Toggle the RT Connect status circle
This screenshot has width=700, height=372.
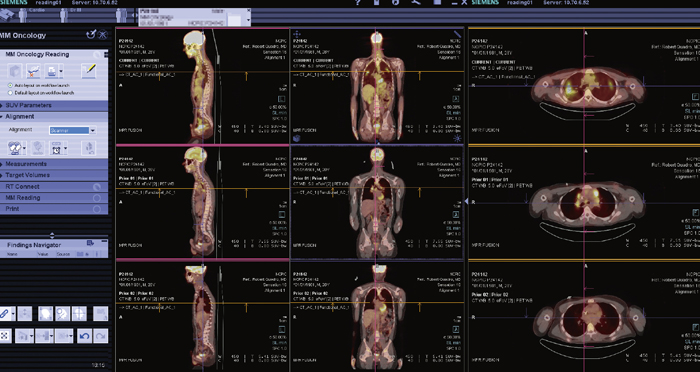(97, 187)
